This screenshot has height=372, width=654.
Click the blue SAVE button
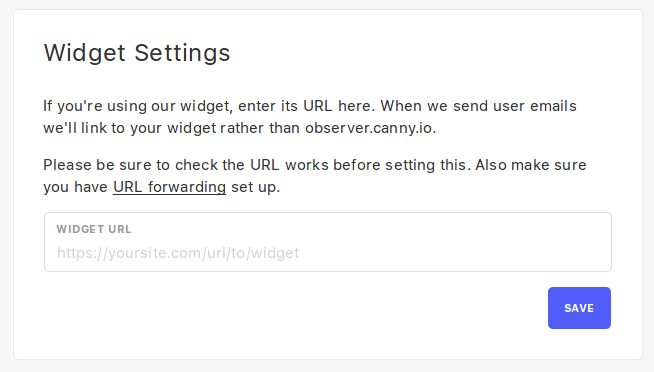click(x=579, y=308)
